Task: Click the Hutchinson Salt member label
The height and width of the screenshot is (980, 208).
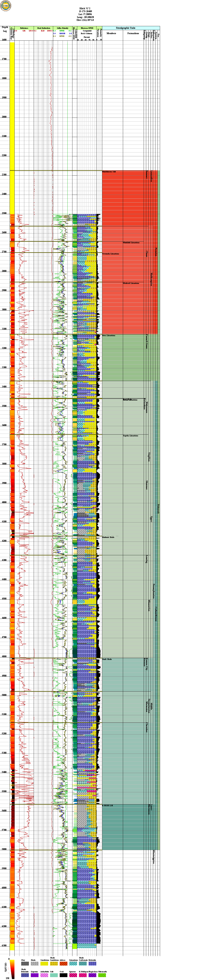Action: pyautogui.click(x=109, y=172)
